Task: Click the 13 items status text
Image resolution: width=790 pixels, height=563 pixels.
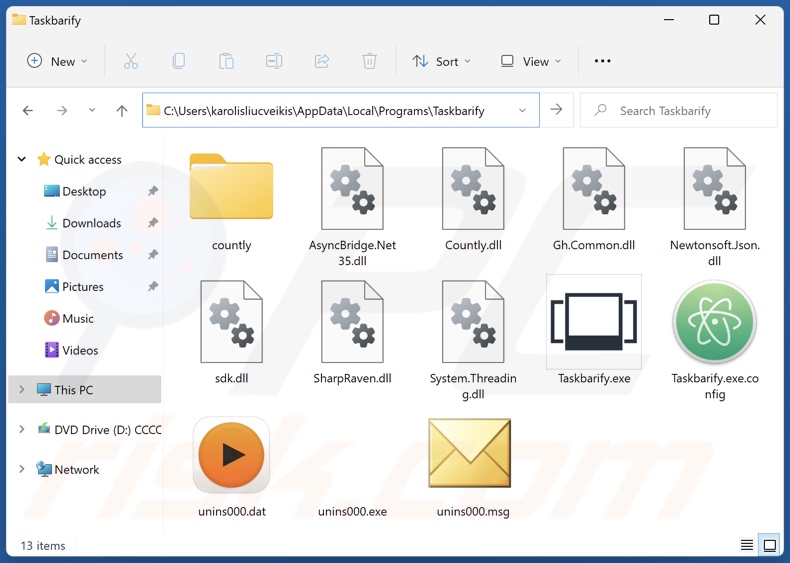Action: [x=43, y=545]
